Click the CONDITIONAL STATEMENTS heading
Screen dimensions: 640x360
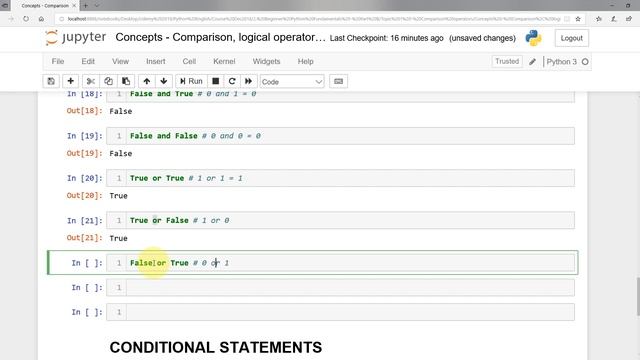(x=216, y=347)
